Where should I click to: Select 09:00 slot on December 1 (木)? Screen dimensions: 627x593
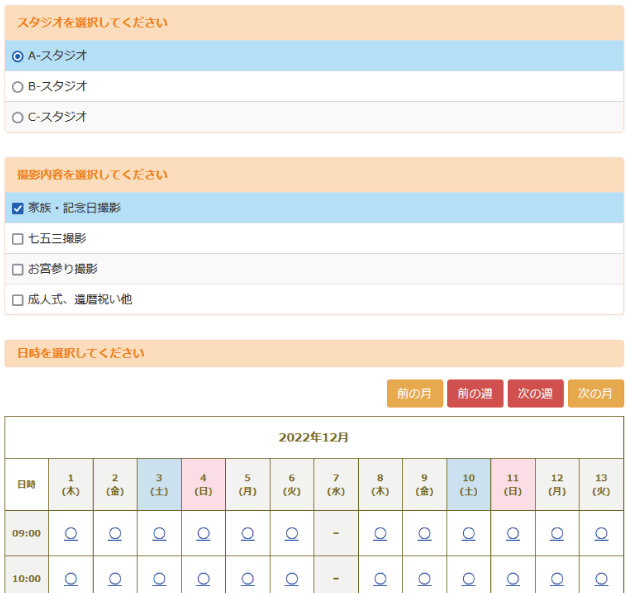(x=71, y=534)
